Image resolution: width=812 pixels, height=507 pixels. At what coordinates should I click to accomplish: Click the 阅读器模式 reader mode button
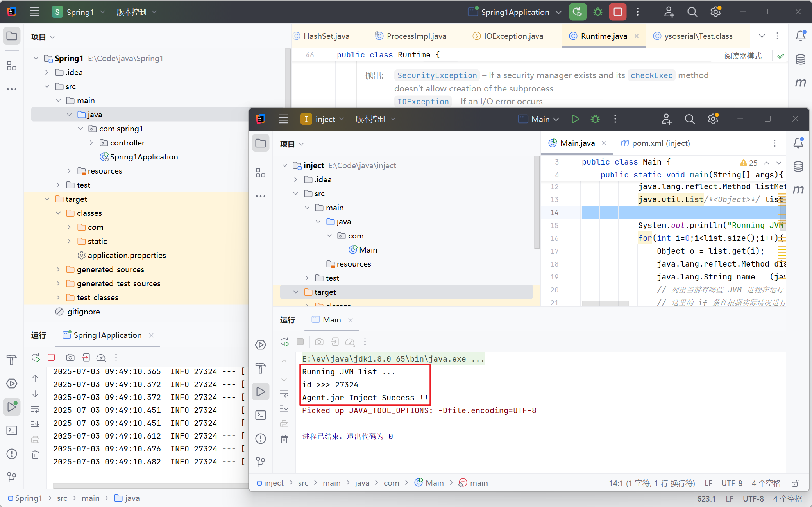click(x=743, y=56)
